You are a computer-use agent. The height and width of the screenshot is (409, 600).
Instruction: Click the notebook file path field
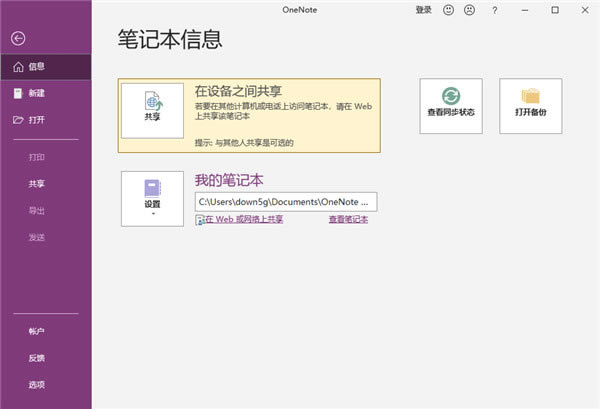(285, 201)
